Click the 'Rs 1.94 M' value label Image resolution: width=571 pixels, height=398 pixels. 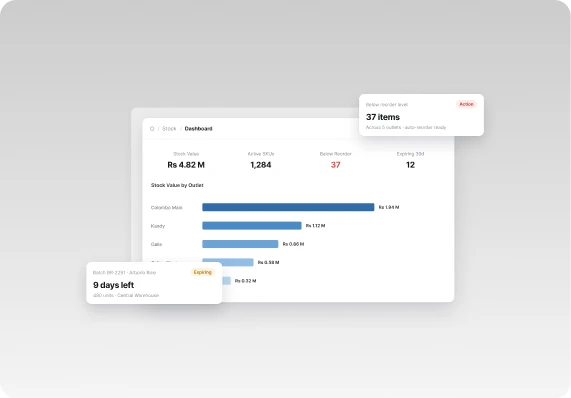pyautogui.click(x=389, y=207)
